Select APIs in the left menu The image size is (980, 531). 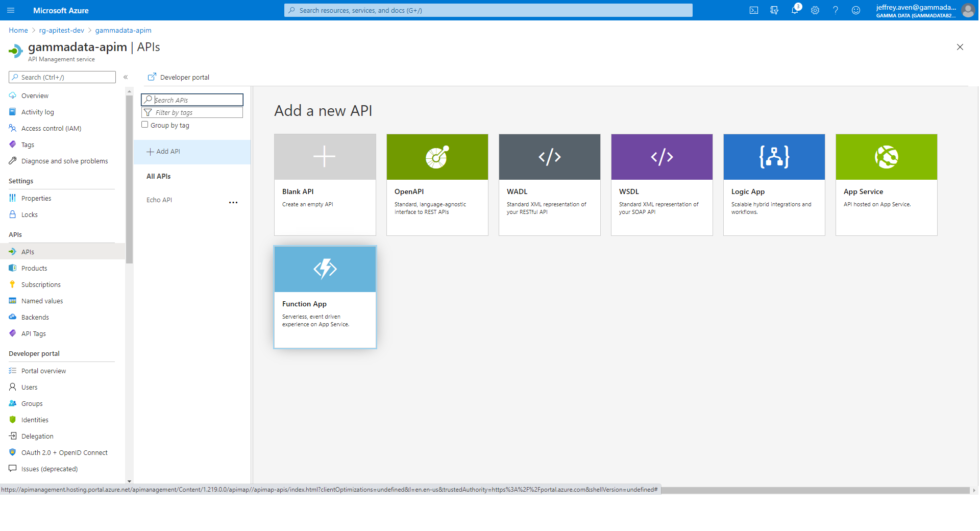pos(62,252)
